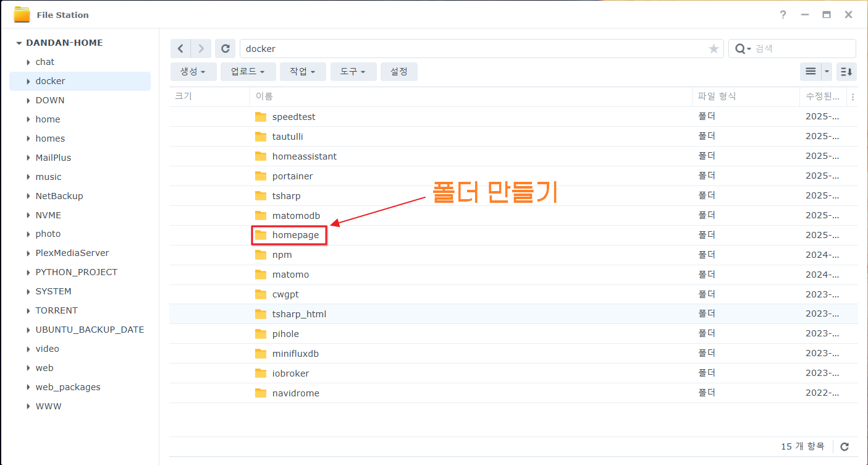Open the 작업 (Action) dropdown
The image size is (868, 465).
[303, 72]
